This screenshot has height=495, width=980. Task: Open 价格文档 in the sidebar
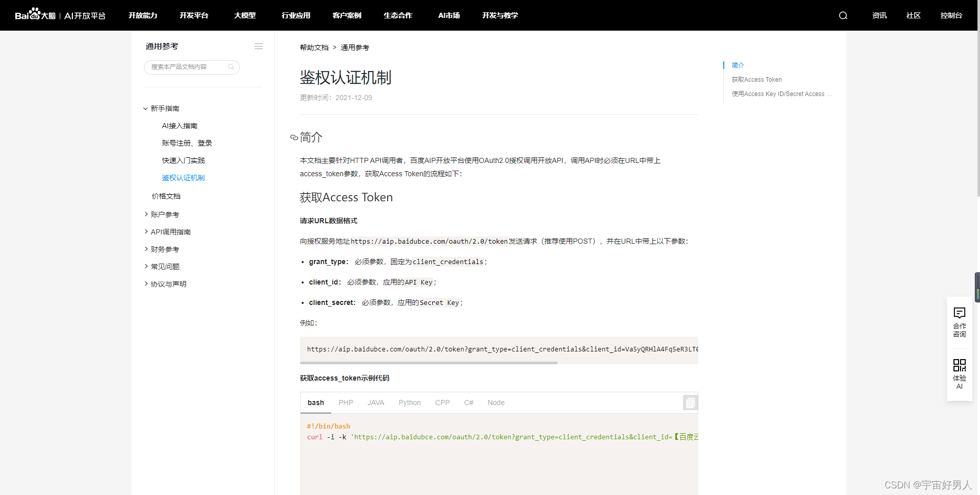(x=166, y=196)
